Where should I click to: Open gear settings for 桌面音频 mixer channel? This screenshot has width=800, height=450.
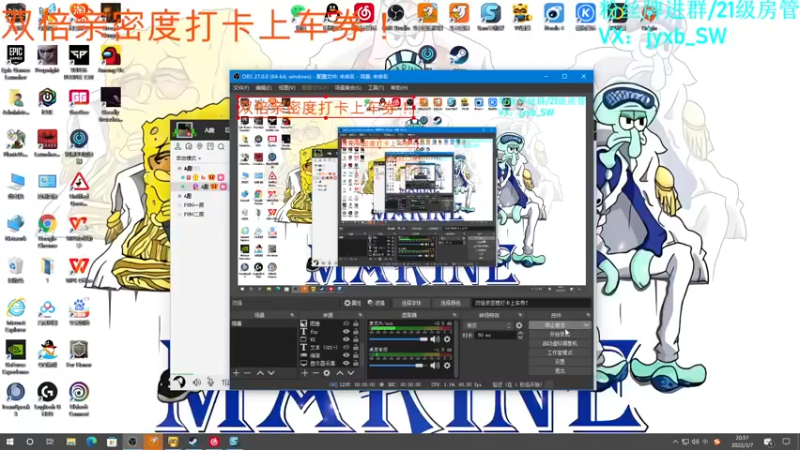pyautogui.click(x=447, y=365)
